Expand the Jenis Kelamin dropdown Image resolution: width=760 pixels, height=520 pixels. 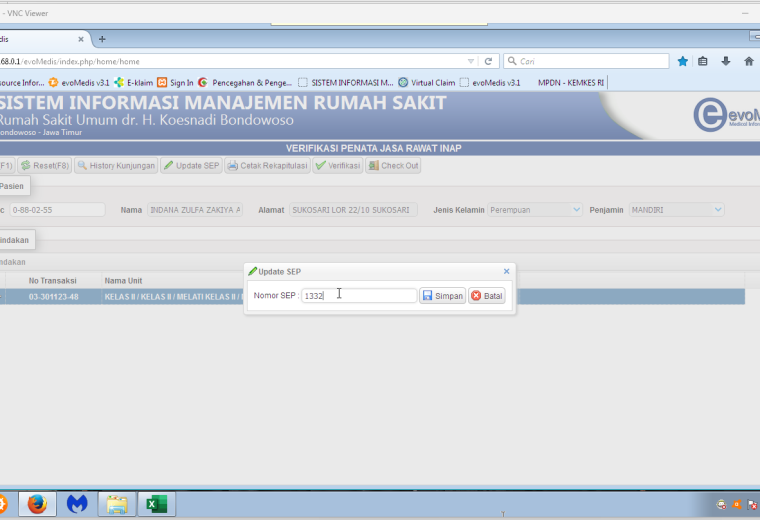click(x=576, y=210)
